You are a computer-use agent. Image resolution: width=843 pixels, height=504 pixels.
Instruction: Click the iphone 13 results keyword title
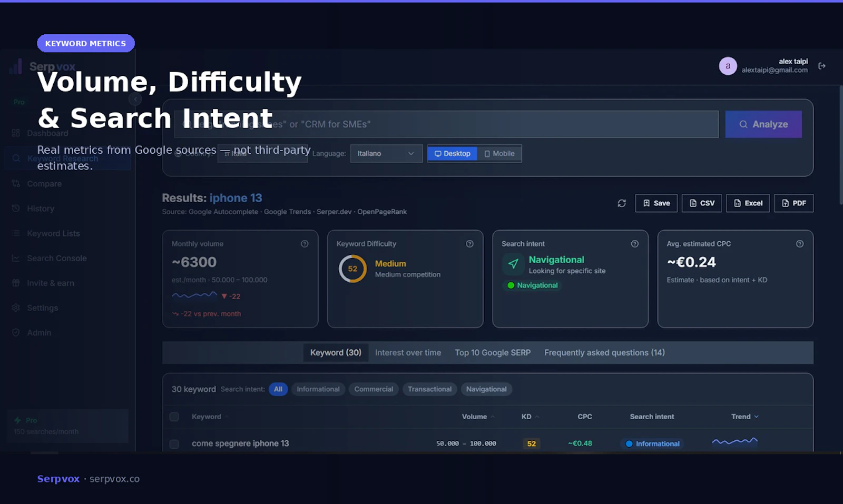(x=236, y=198)
